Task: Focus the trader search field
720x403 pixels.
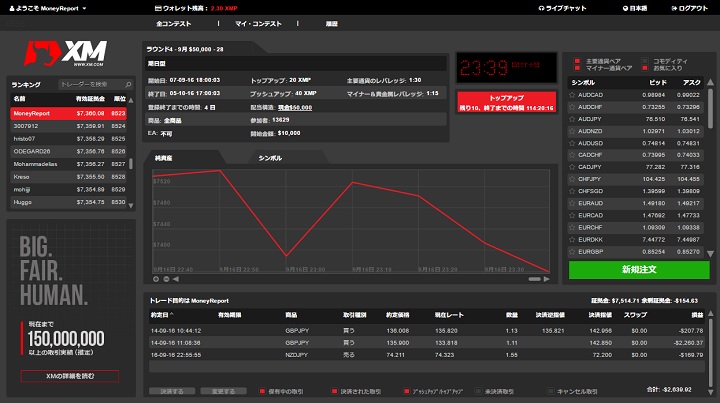Action: coord(92,84)
